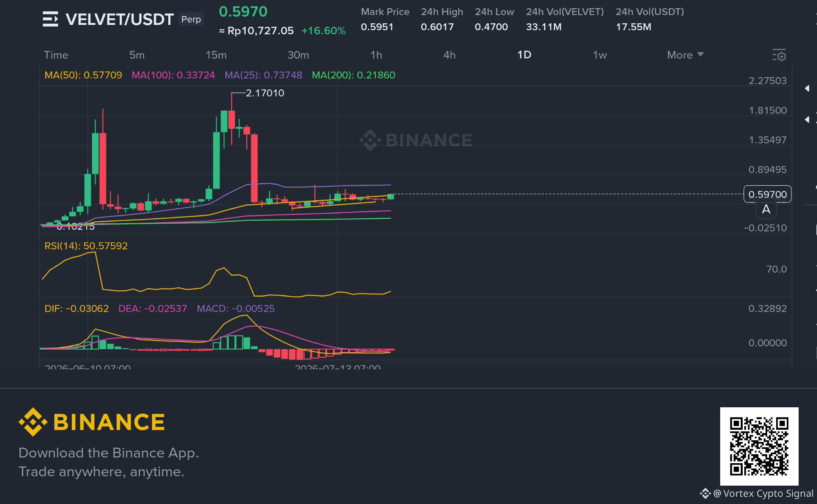Click the VELVET/USDT pair name
Viewport: 817px width, 504px height.
120,19
